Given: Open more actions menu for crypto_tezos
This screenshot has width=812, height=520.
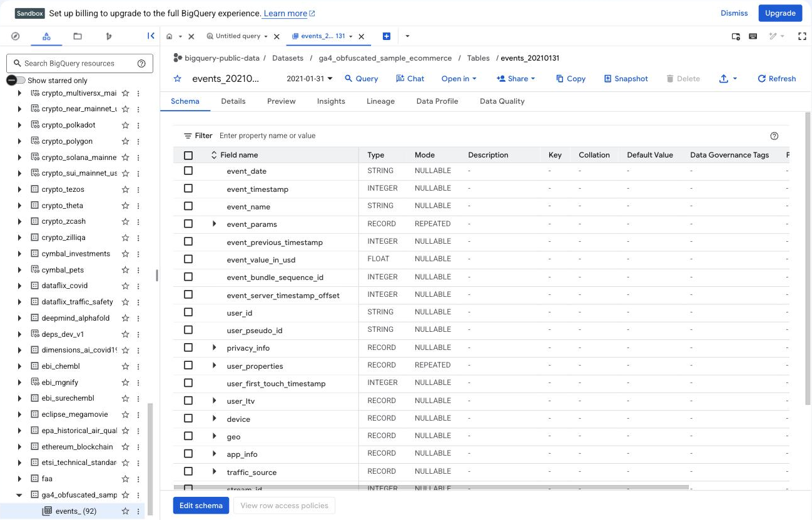Looking at the screenshot, I should pyautogui.click(x=138, y=189).
